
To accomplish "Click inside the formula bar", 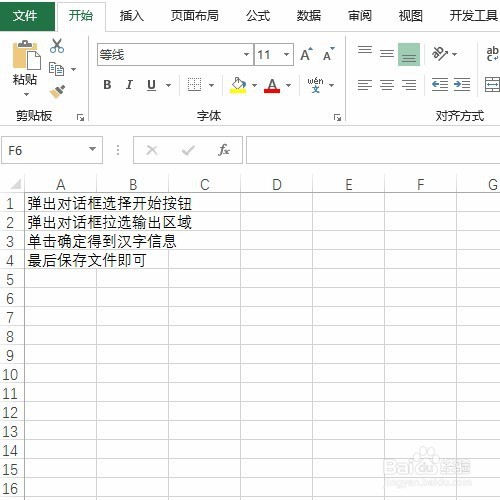I will click(373, 150).
